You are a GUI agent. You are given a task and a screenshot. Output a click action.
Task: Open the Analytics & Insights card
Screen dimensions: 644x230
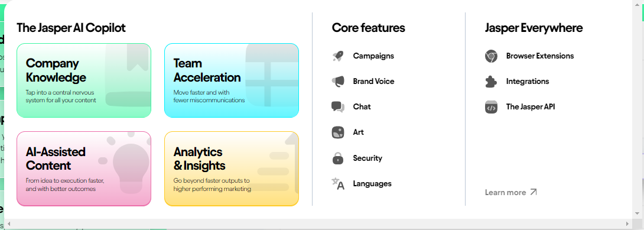[232, 169]
